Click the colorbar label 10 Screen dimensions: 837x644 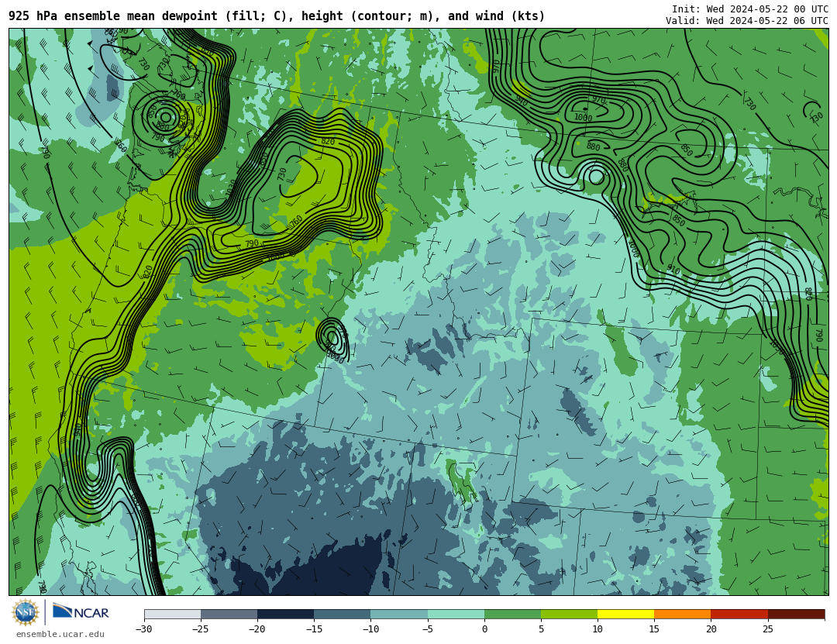(598, 629)
